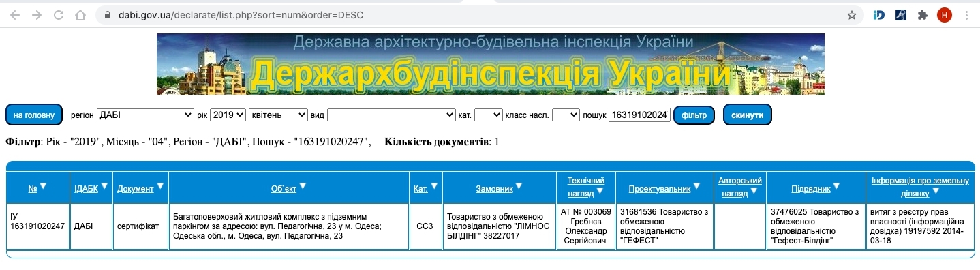Open the рік dropdown showing 2019
The width and height of the screenshot is (980, 270).
pyautogui.click(x=228, y=115)
